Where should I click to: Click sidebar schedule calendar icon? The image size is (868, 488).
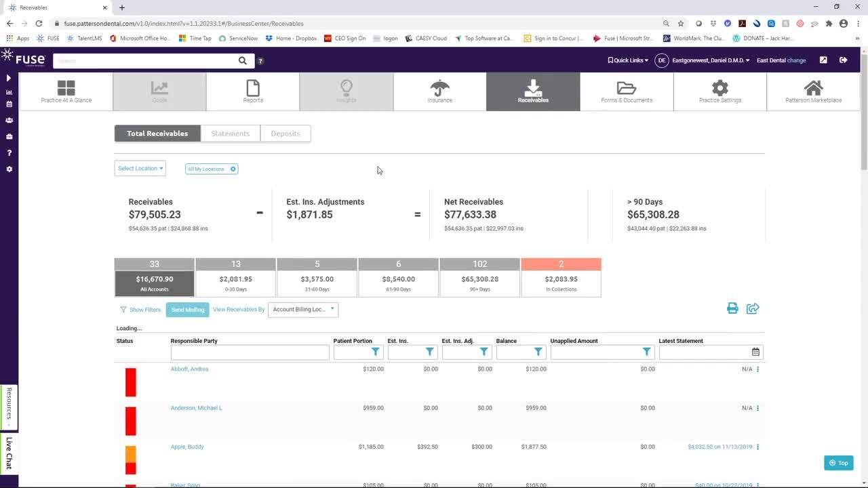point(9,104)
